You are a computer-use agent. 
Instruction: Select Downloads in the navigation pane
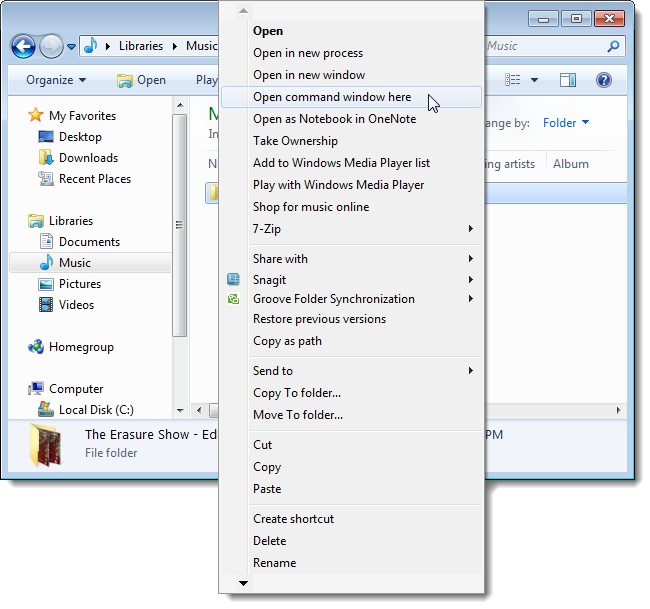point(88,158)
